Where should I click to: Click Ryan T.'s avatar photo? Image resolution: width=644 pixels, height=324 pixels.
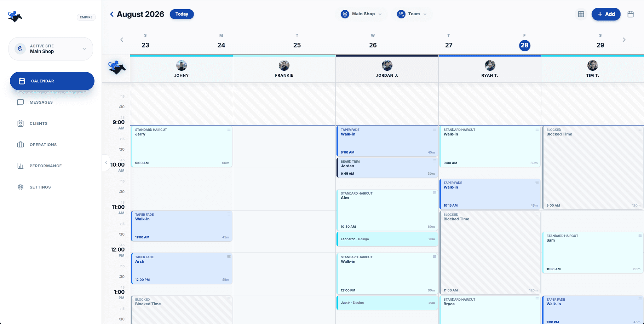tap(490, 65)
